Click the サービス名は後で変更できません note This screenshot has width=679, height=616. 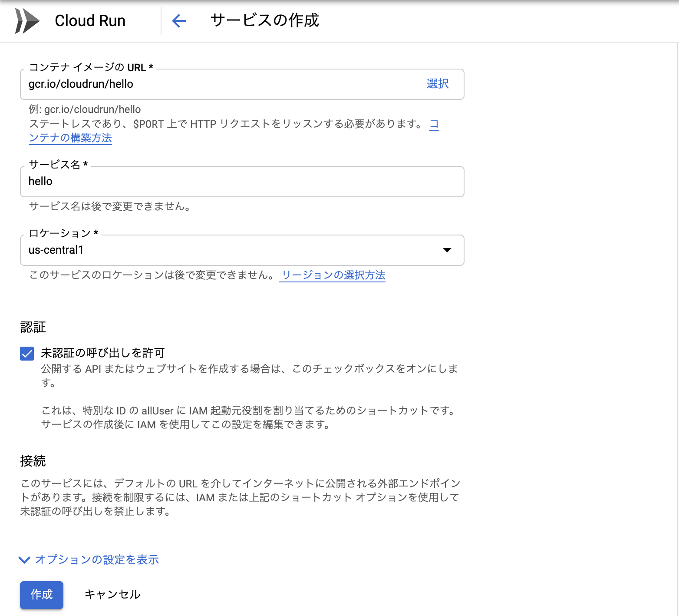click(x=110, y=206)
